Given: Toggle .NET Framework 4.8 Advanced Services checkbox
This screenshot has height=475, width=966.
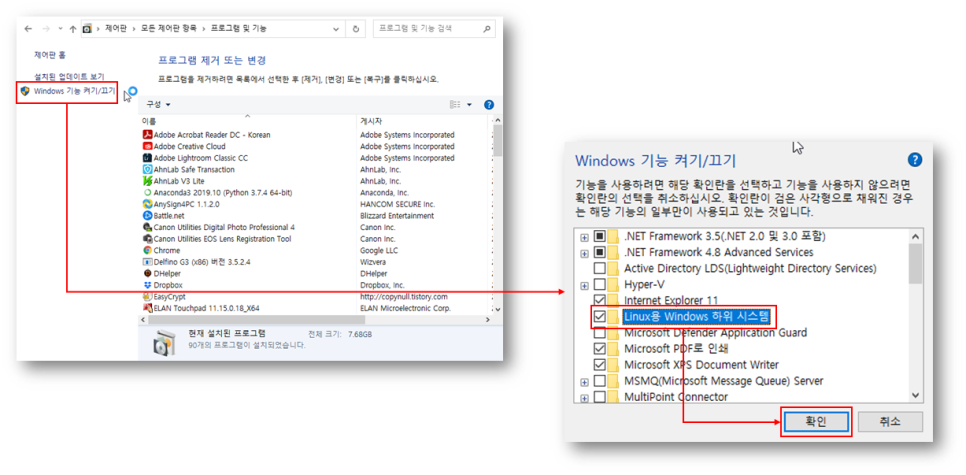Looking at the screenshot, I should pos(599,253).
